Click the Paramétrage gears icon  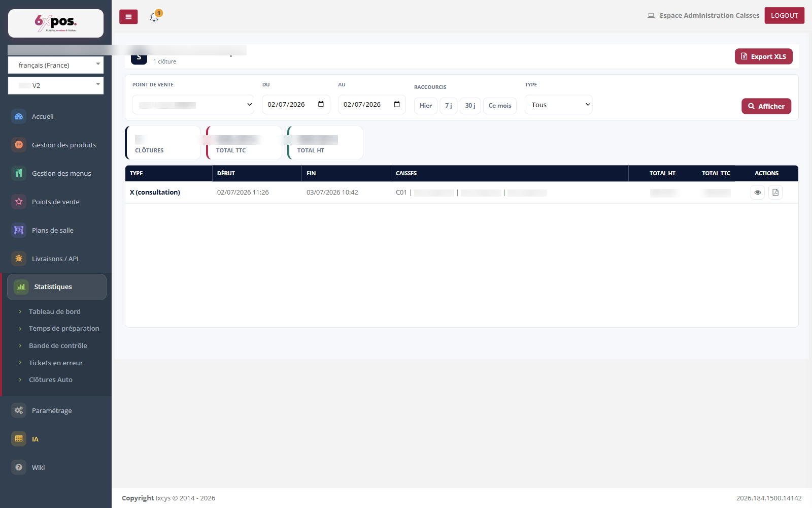(19, 410)
